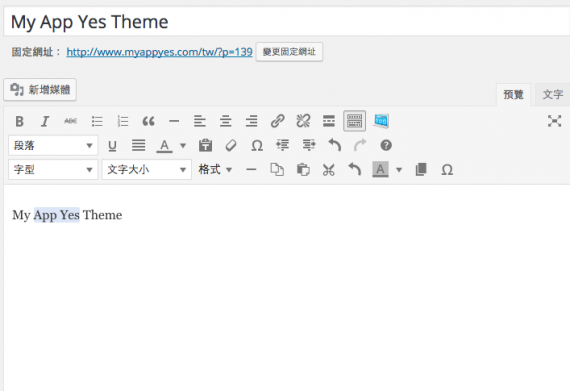The image size is (570, 391).
Task: Insert Read More tag
Action: [329, 121]
